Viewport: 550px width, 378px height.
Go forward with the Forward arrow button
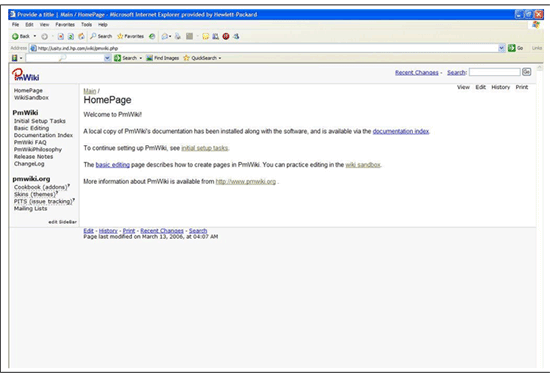tap(45, 36)
